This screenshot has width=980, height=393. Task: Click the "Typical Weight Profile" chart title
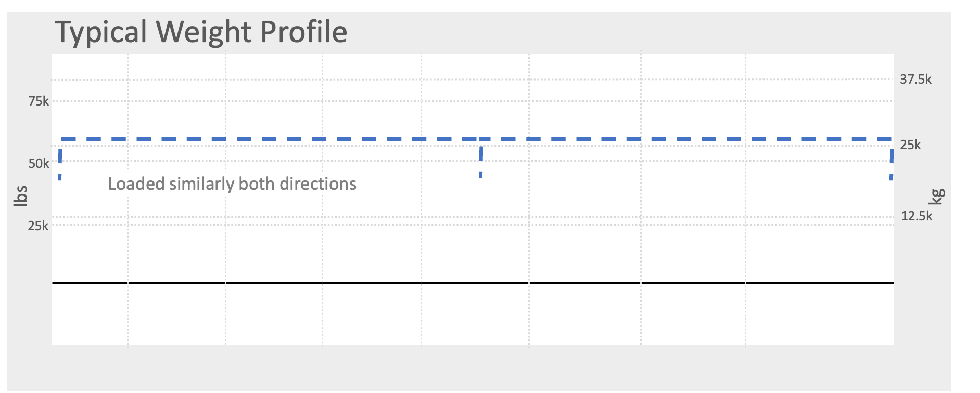(201, 32)
